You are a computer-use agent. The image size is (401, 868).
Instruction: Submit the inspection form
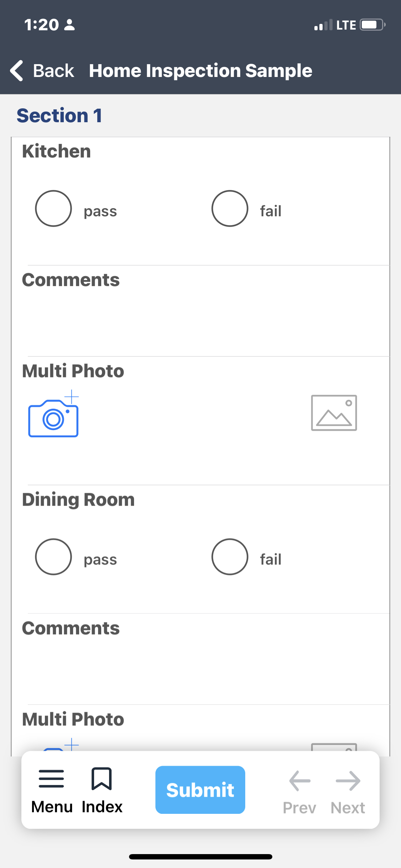click(200, 790)
